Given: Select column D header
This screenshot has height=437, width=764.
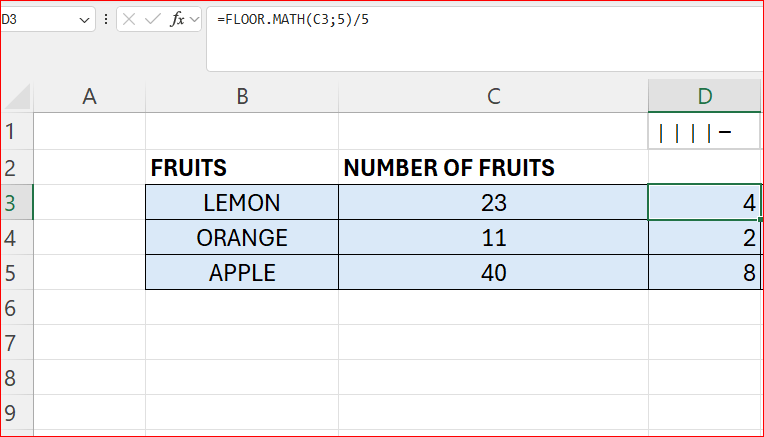Looking at the screenshot, I should click(705, 96).
